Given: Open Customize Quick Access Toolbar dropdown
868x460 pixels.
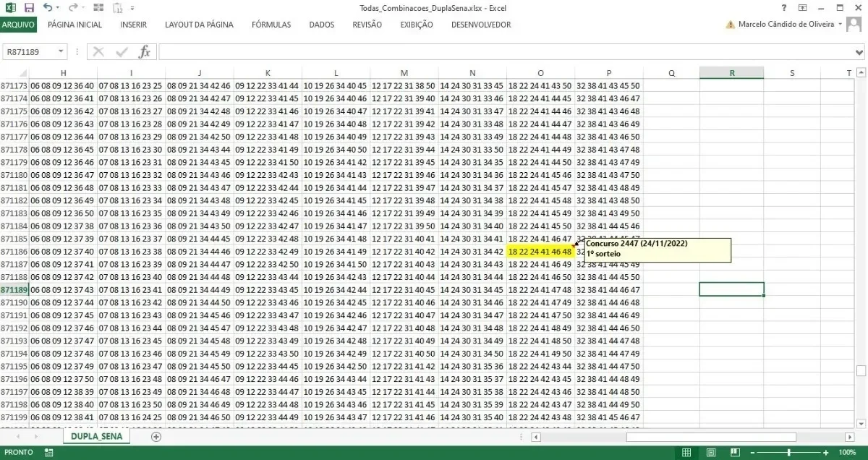Looking at the screenshot, I should pos(132,9).
